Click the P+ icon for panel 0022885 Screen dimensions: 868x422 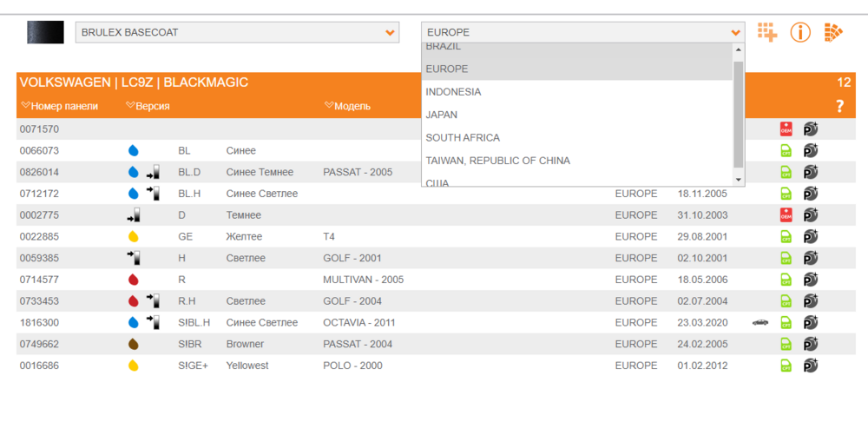coord(811,236)
